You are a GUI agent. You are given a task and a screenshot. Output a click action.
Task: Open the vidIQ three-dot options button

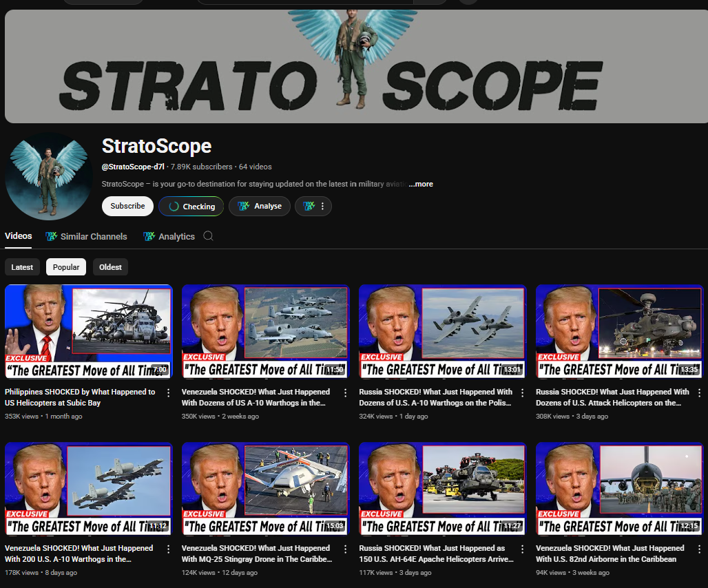tap(313, 207)
